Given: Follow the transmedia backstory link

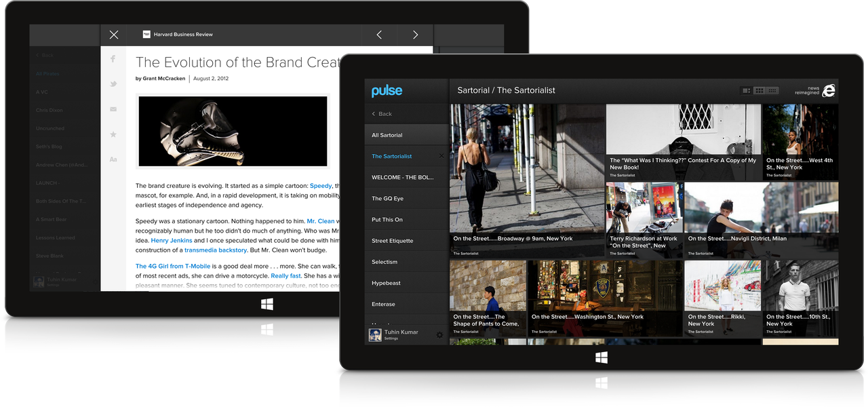Looking at the screenshot, I should pos(216,250).
